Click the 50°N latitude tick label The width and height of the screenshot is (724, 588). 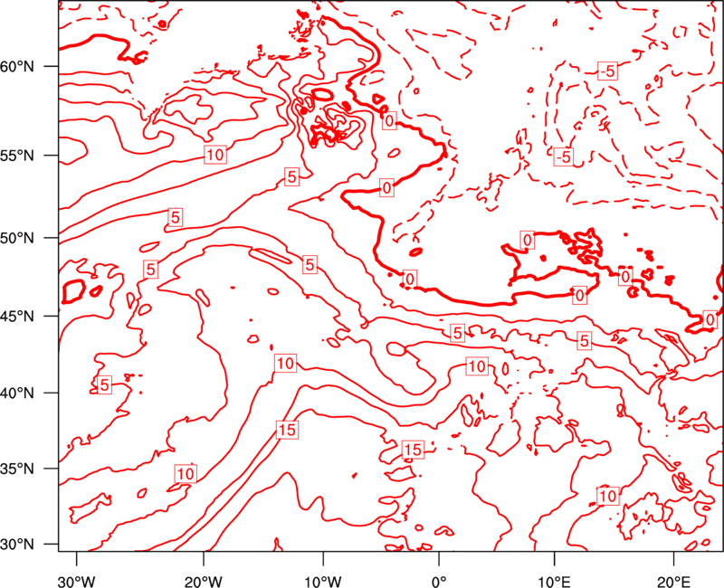[17, 238]
